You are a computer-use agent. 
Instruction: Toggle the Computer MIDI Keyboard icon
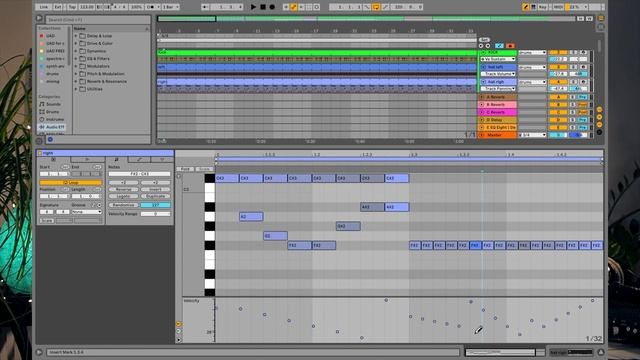[533, 7]
